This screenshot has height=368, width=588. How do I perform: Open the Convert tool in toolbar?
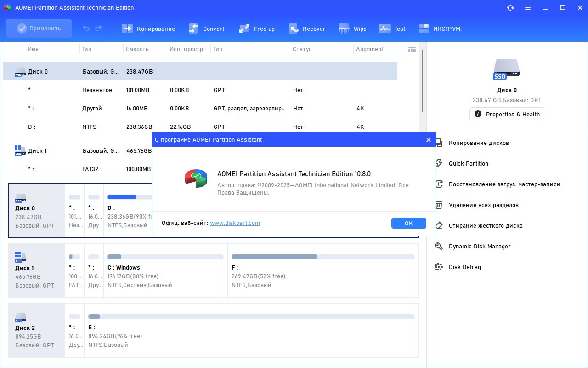tap(207, 29)
